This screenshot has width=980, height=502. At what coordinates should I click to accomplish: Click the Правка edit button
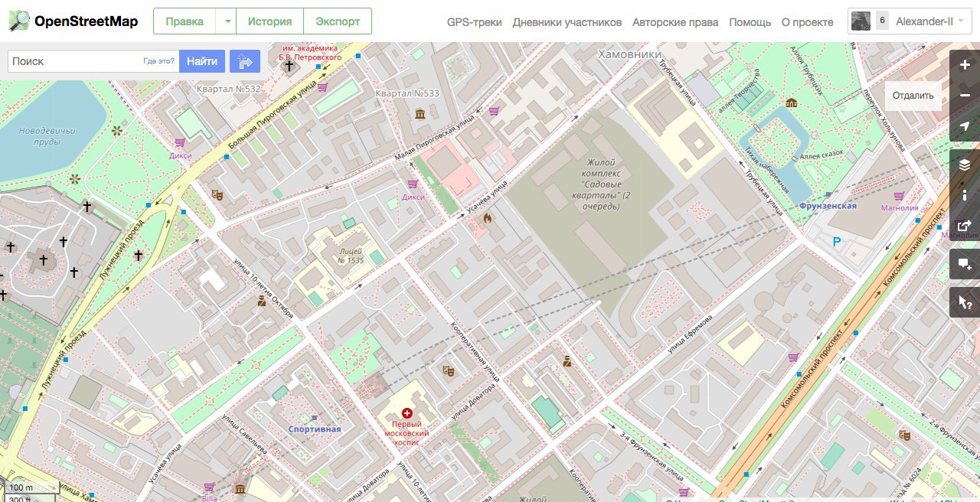pos(185,21)
